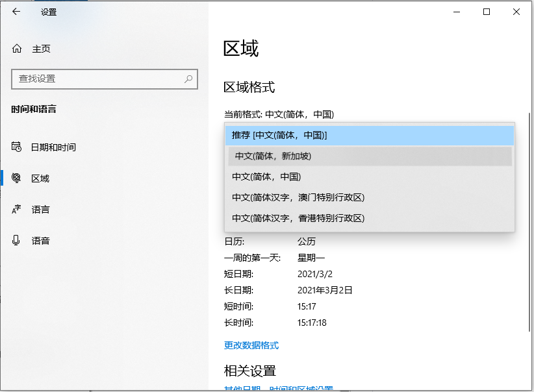The width and height of the screenshot is (534, 392).
Task: Focus the 查找设置 search field
Action: pyautogui.click(x=97, y=79)
